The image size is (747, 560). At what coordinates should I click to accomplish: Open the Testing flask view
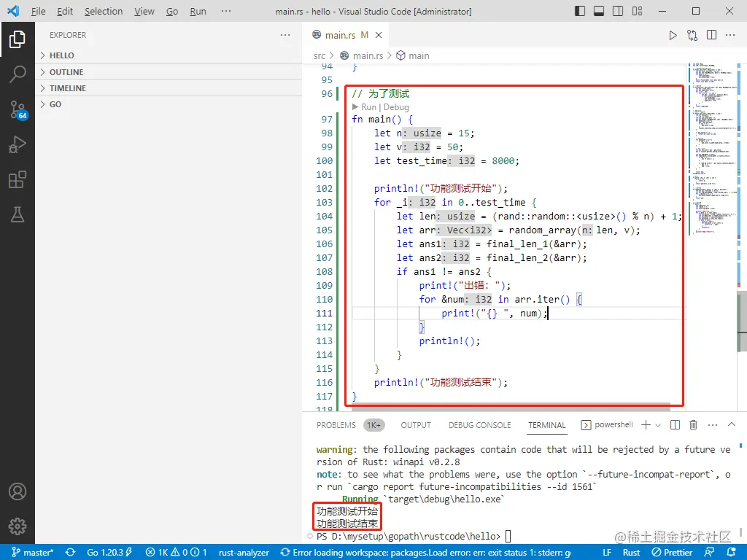coord(18,214)
